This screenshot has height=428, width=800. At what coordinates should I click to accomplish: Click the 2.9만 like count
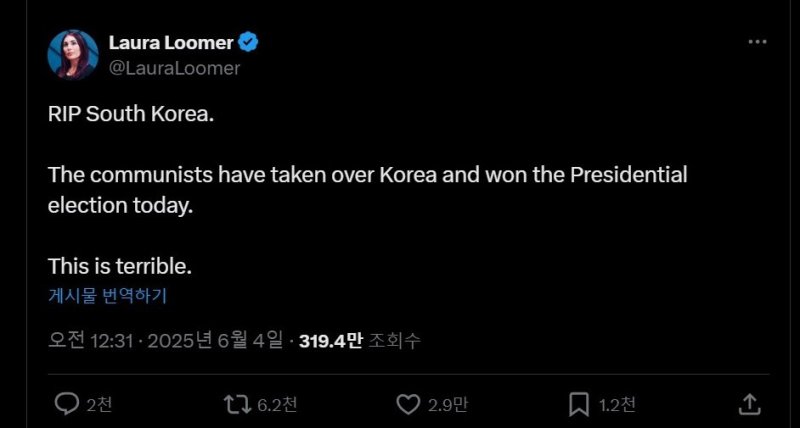(446, 405)
